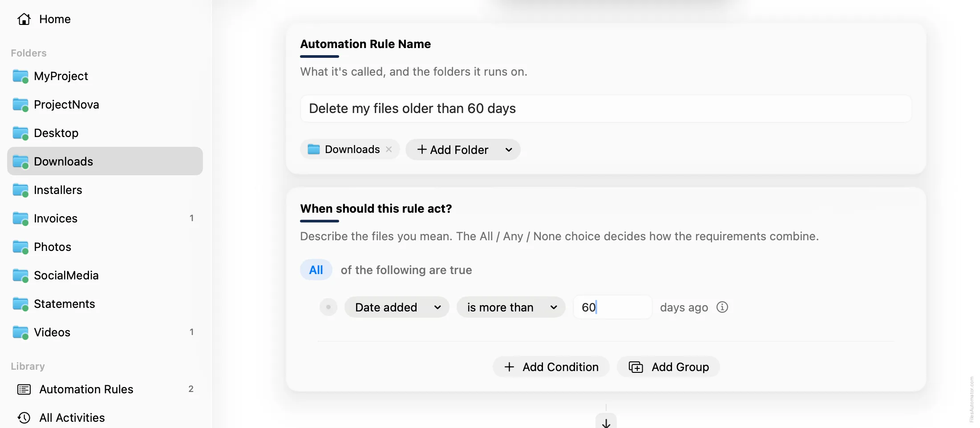
Task: Remove the Downloads folder chip
Action: tap(389, 149)
